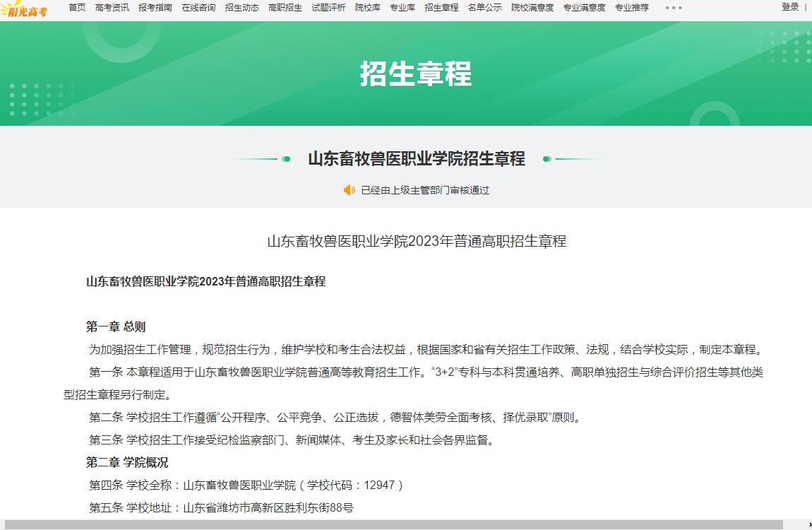Select 高职招生 in the navigation
The image size is (812, 530).
285,8
